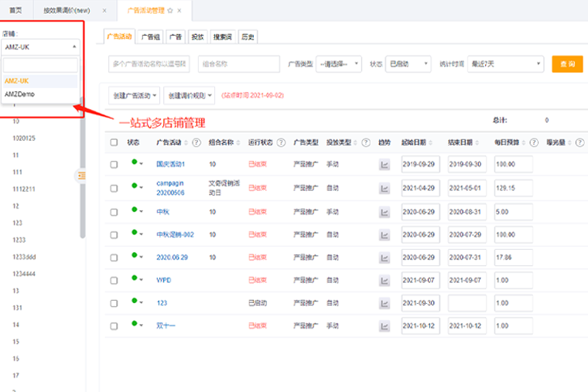
Task: Expand the 创建广告活动 dropdown button
Action: [x=135, y=95]
